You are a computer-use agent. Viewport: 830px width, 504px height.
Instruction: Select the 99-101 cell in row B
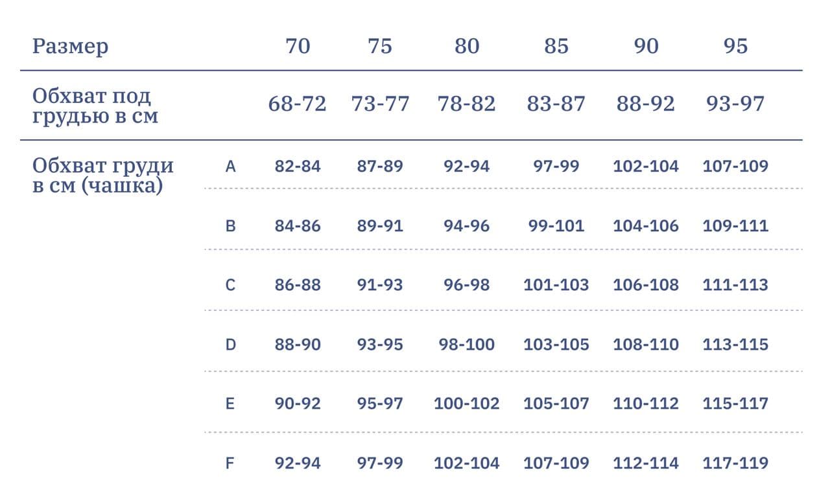[556, 226]
